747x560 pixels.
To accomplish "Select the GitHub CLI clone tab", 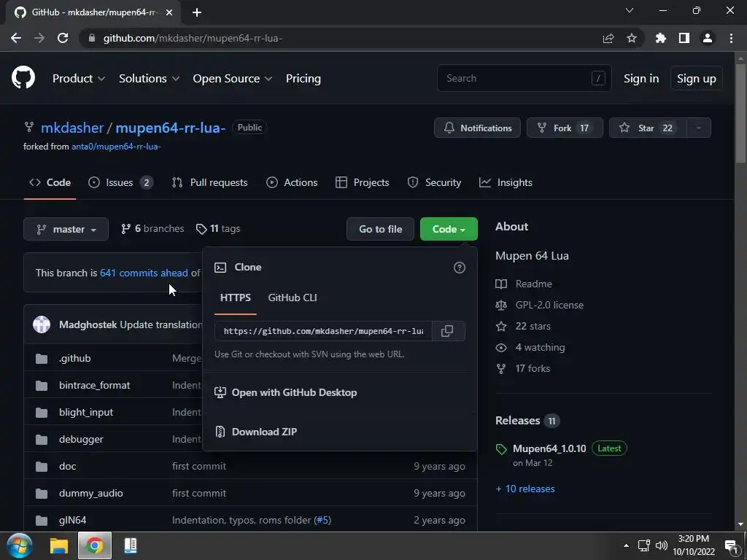I will pos(293,297).
